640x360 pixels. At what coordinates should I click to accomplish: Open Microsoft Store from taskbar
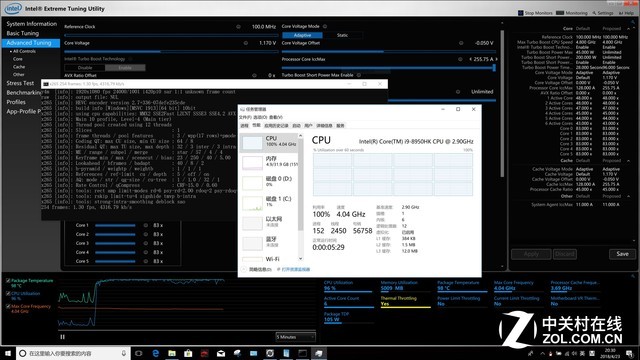[188, 353]
